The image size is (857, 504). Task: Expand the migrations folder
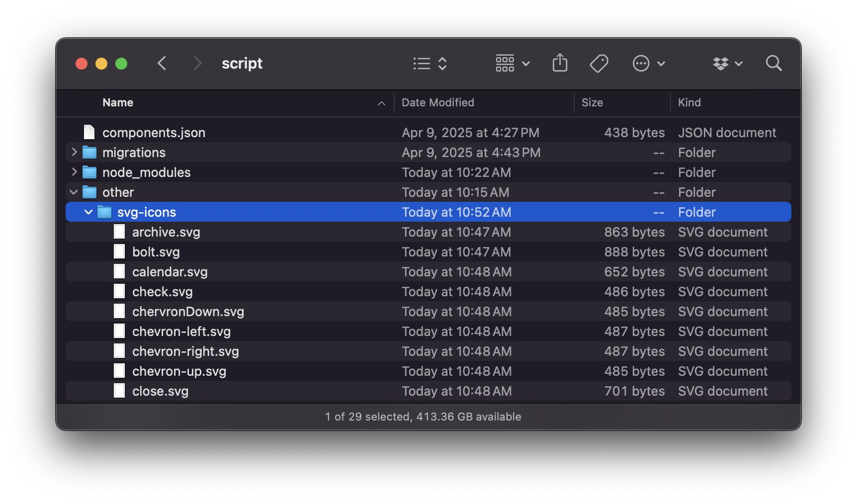[x=74, y=152]
